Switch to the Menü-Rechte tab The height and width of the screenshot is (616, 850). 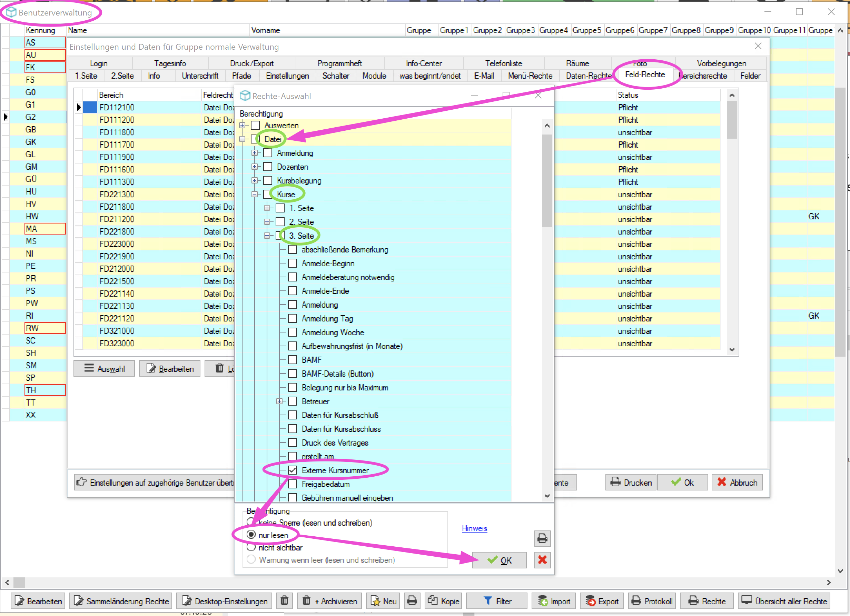coord(530,76)
